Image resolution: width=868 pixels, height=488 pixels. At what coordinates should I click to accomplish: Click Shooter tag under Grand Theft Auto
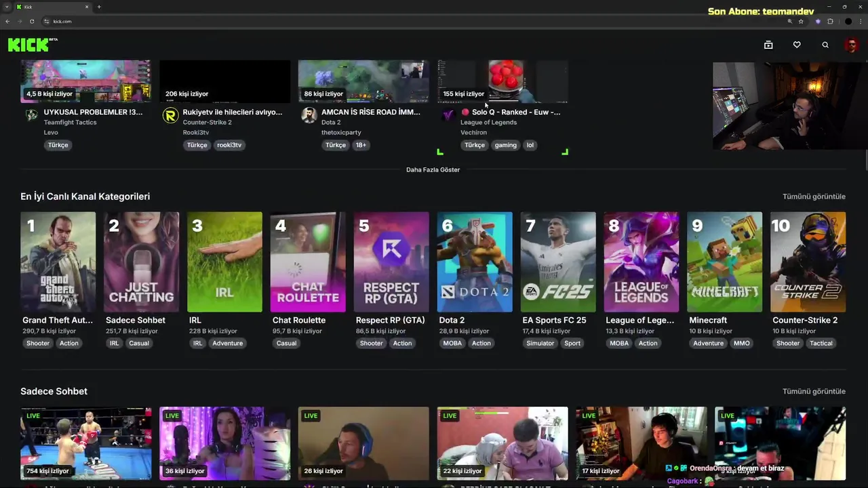click(38, 343)
